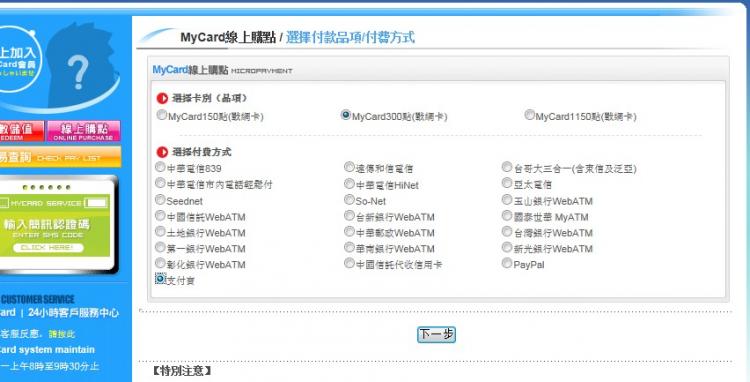Viewport: 750px width, 382px height.
Task: Select 台新銀行WebATM payment option
Action: pyautogui.click(x=349, y=216)
